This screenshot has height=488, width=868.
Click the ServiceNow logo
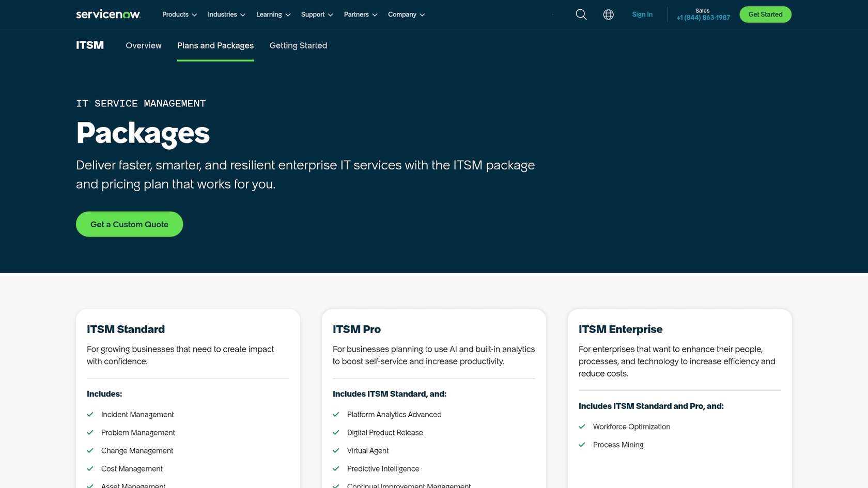click(107, 14)
